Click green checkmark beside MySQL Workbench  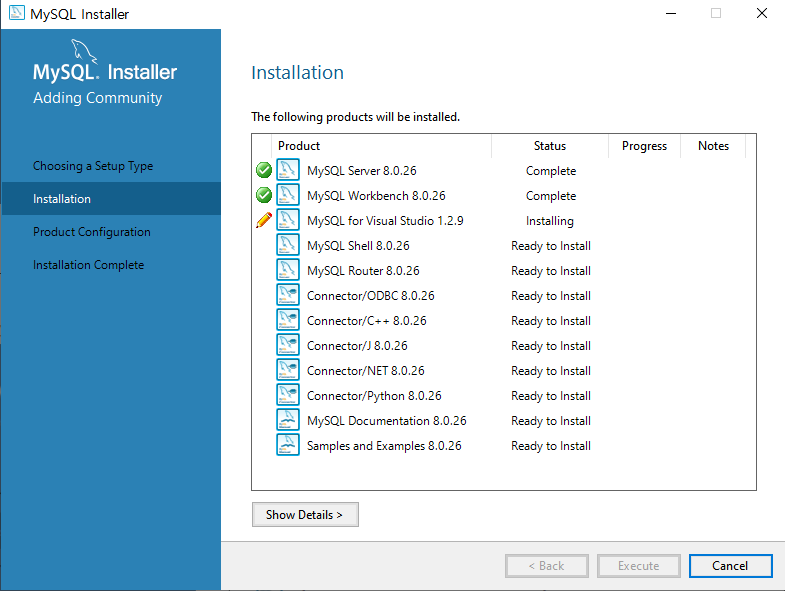coord(264,195)
